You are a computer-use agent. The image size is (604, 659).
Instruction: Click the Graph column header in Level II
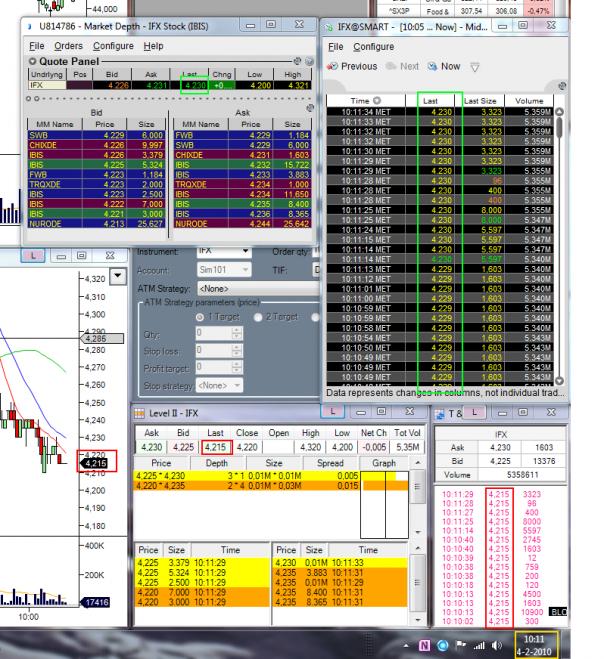(384, 463)
